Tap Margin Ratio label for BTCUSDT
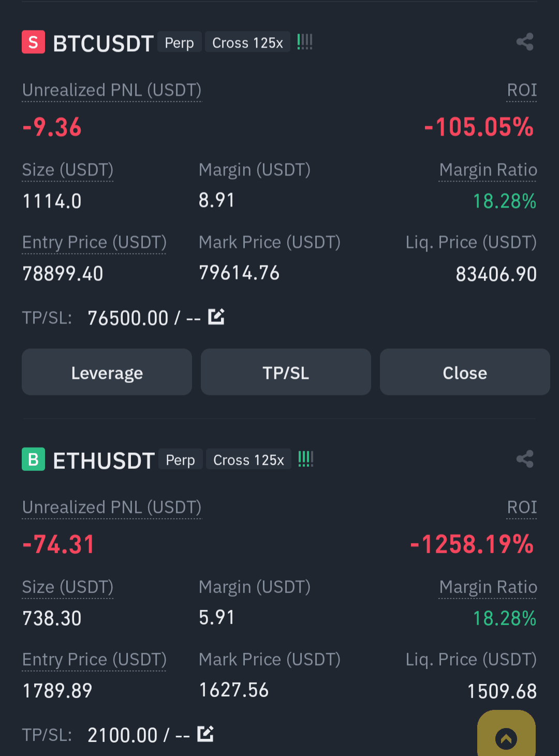 488,170
